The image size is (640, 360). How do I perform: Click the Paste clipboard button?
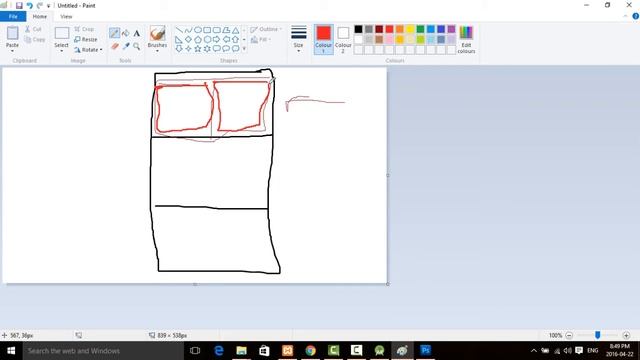point(12,37)
